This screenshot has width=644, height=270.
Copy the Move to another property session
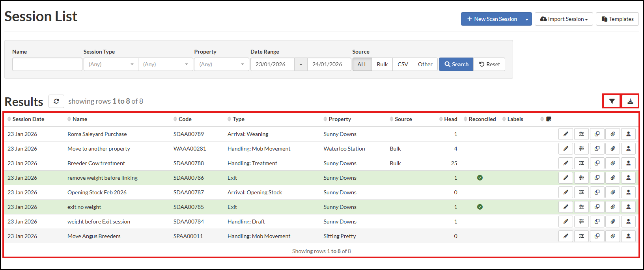[x=597, y=149]
